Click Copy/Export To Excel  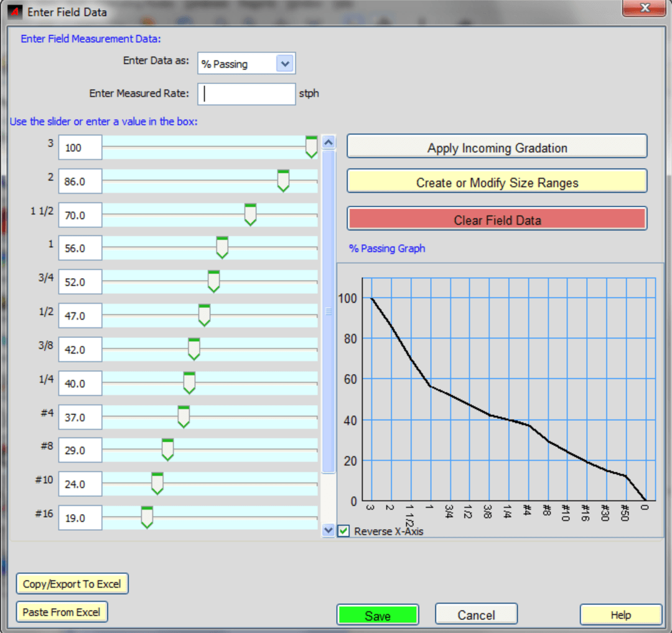[72, 584]
